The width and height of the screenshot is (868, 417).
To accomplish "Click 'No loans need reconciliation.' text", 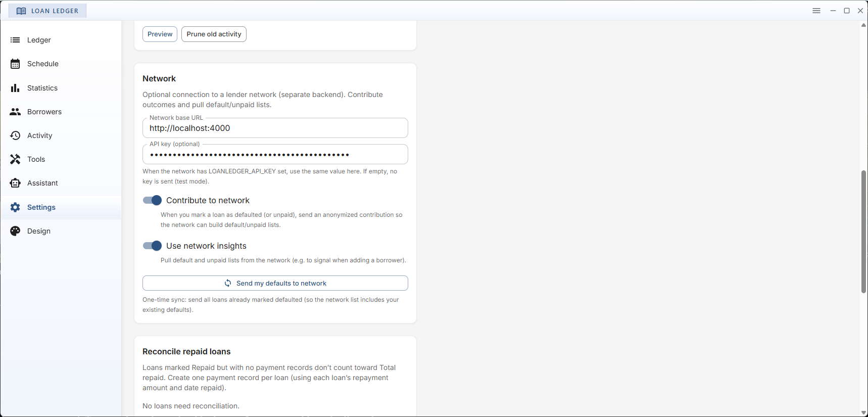I will 191,406.
